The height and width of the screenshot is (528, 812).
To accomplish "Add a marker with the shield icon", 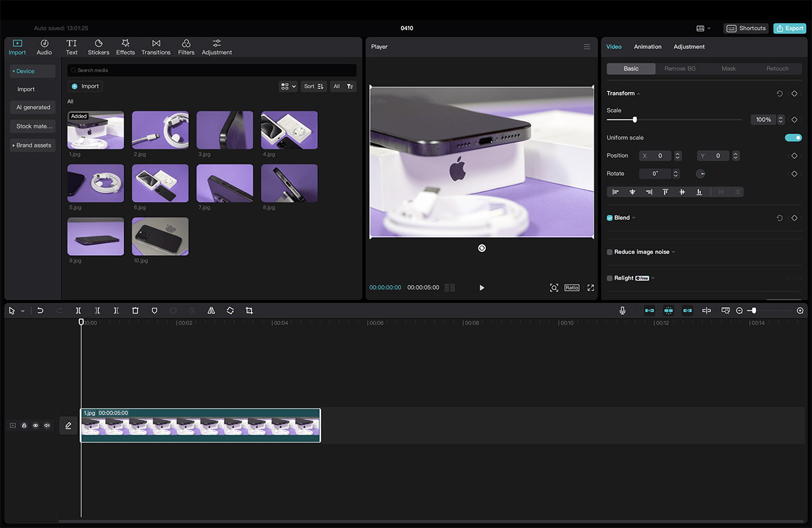I will point(154,310).
